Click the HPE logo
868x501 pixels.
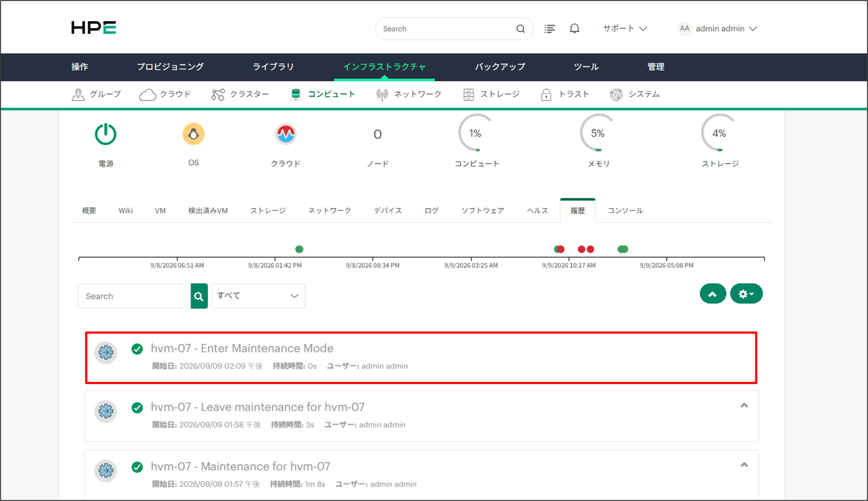[93, 28]
